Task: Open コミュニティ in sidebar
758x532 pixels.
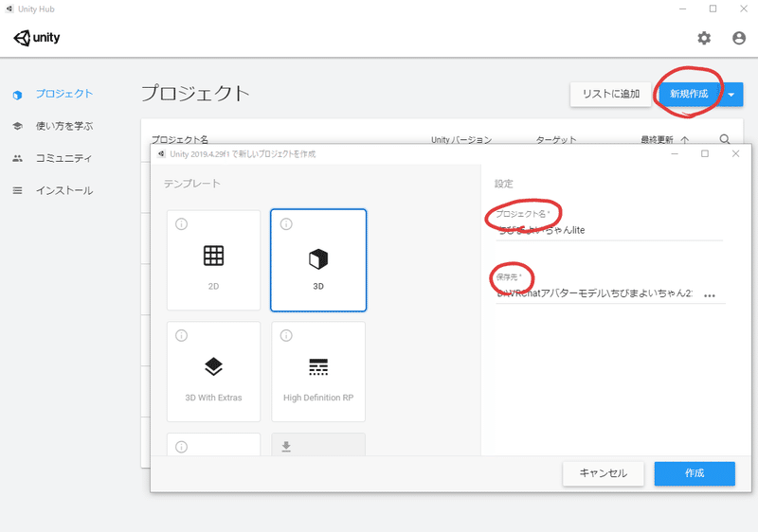Action: coord(63,158)
